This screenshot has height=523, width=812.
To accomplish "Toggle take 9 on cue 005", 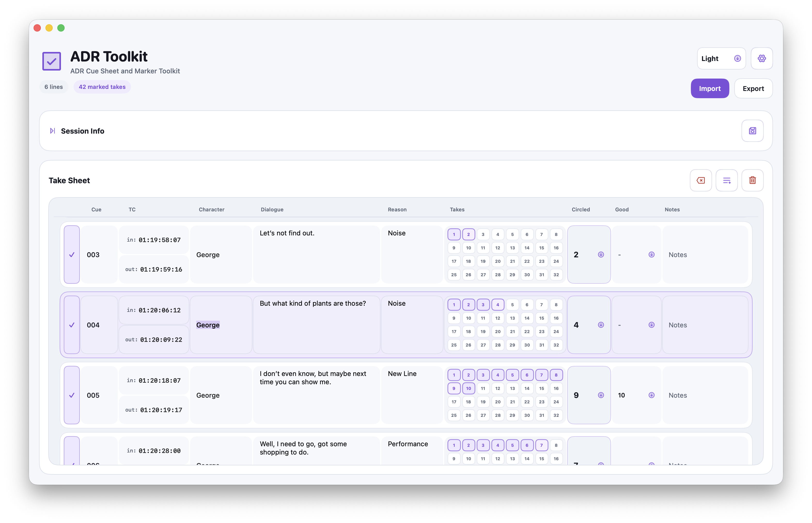I will click(x=454, y=388).
